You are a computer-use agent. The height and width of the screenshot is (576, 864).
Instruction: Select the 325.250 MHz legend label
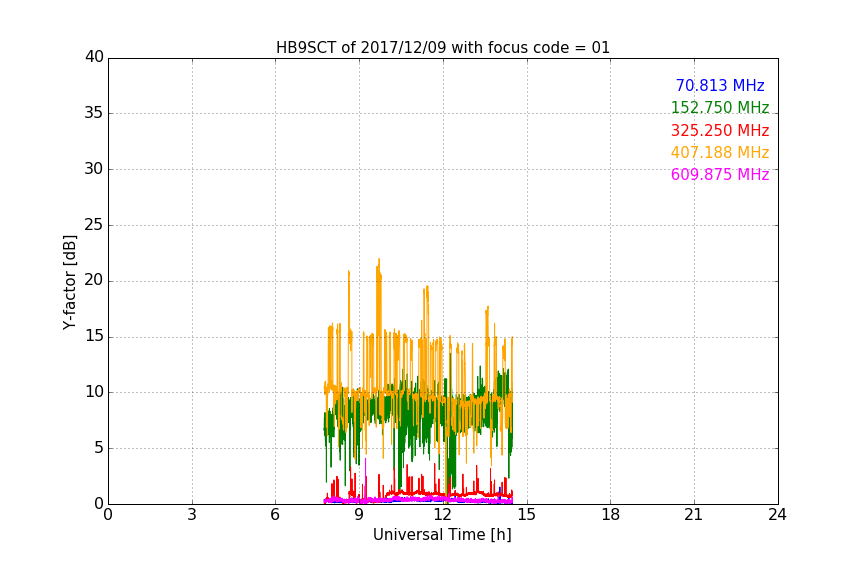click(x=720, y=130)
